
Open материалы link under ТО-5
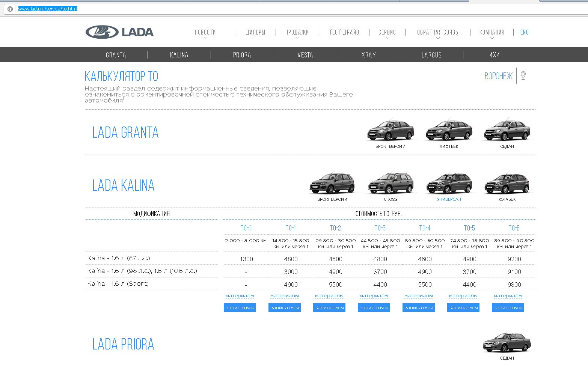coord(463,296)
